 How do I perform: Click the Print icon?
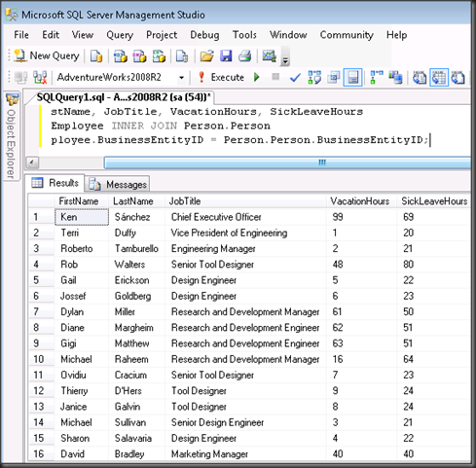tap(245, 56)
